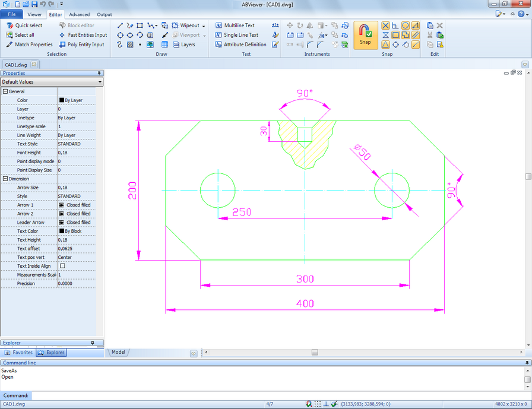This screenshot has width=532, height=409.
Task: Switch to the Viewer tab
Action: pyautogui.click(x=34, y=15)
